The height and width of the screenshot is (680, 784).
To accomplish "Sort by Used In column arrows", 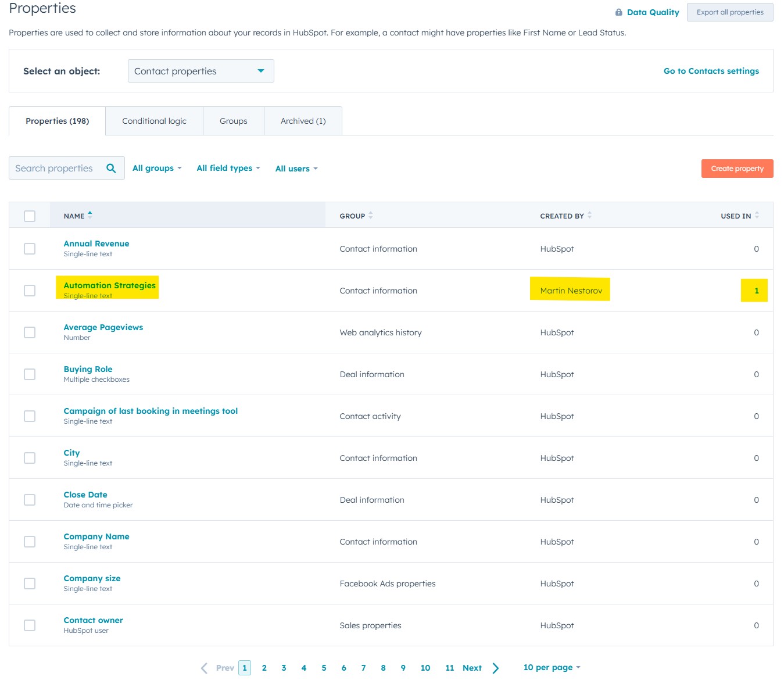I will [x=757, y=216].
